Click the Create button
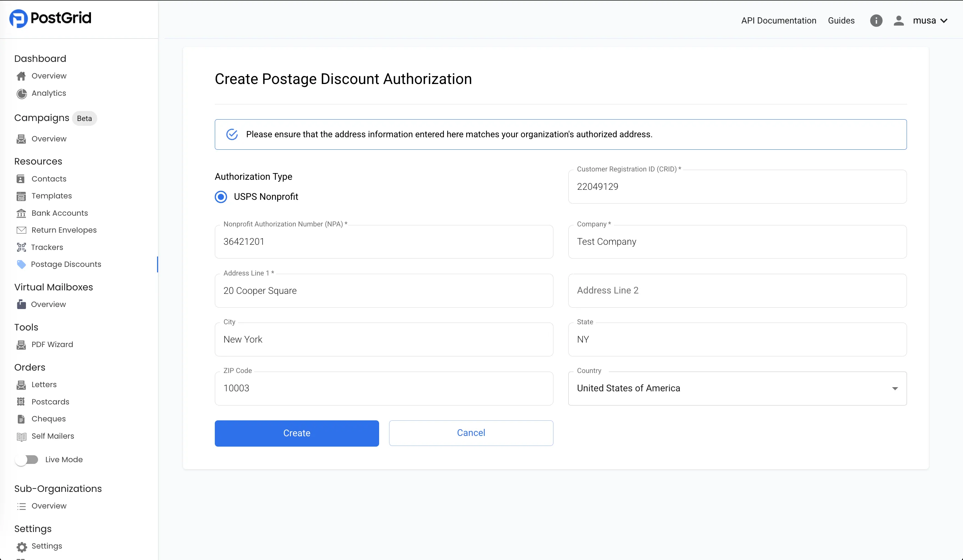963x560 pixels. [x=296, y=433]
